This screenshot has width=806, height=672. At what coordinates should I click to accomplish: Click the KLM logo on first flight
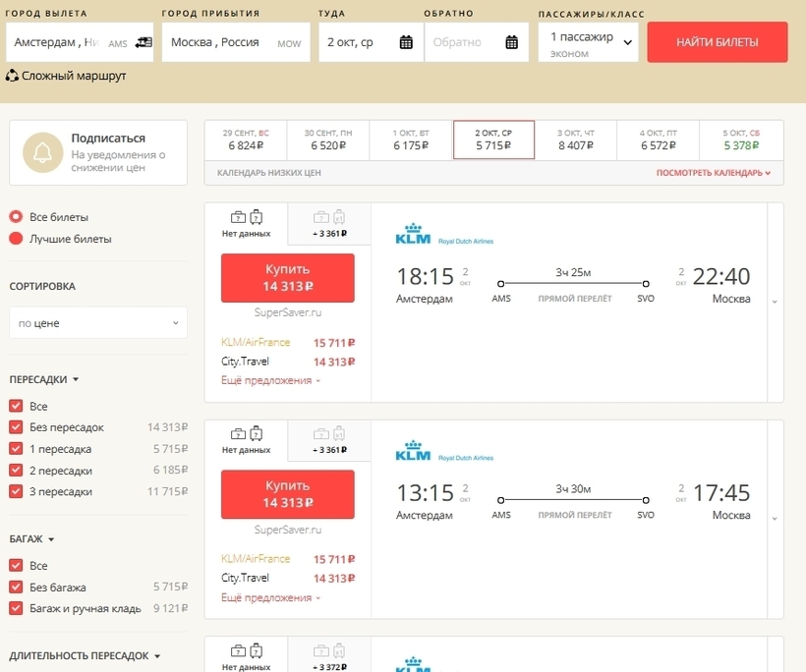(x=413, y=238)
